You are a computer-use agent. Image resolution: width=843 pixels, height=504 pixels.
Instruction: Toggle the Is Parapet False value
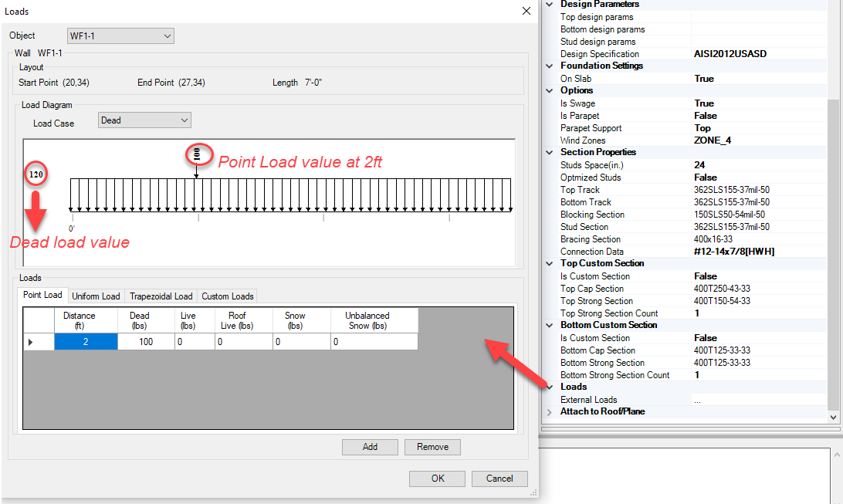tap(705, 116)
